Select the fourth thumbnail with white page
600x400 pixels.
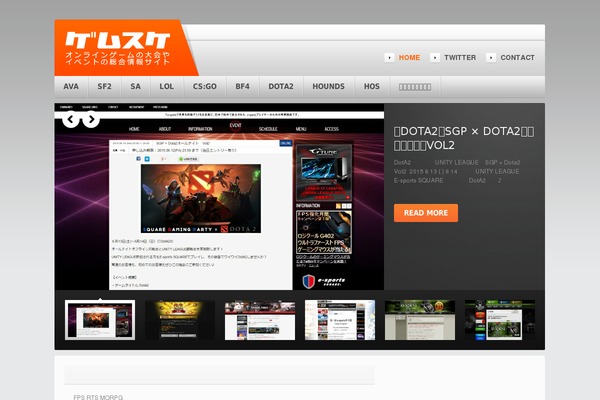pos(340,320)
